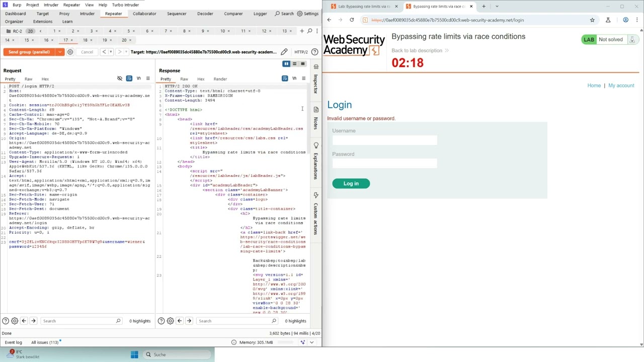
Task: Click the memory info icon in status bar
Action: coord(233,342)
